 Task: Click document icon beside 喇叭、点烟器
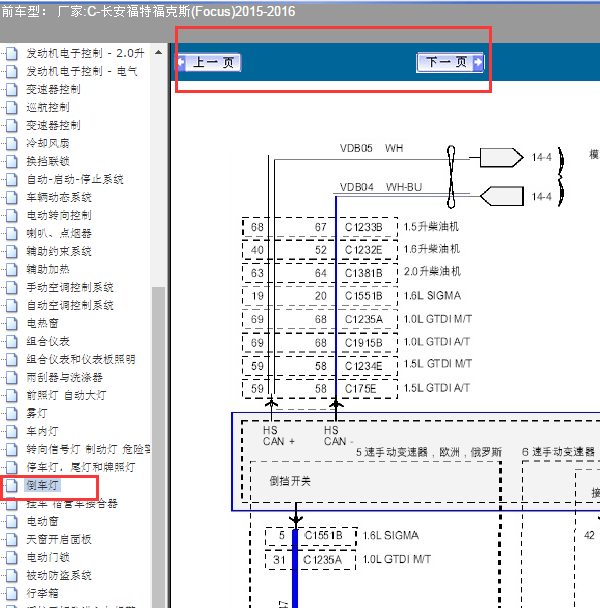point(12,233)
